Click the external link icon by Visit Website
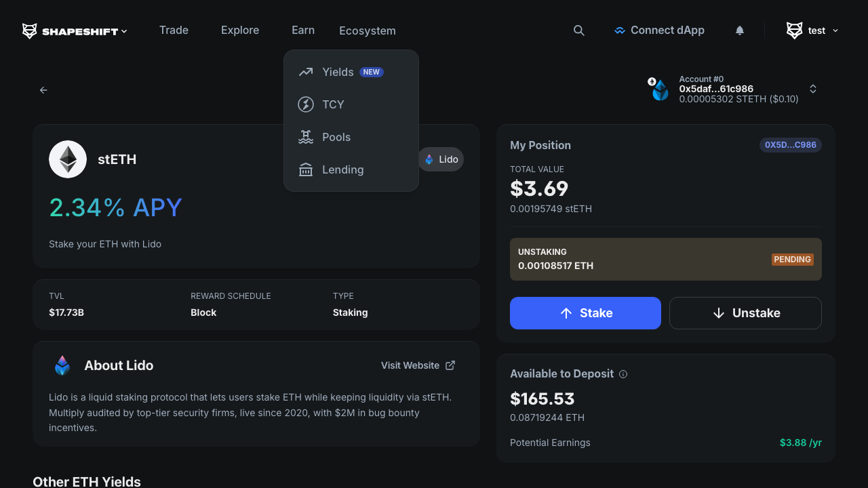This screenshot has width=868, height=488. 450,365
